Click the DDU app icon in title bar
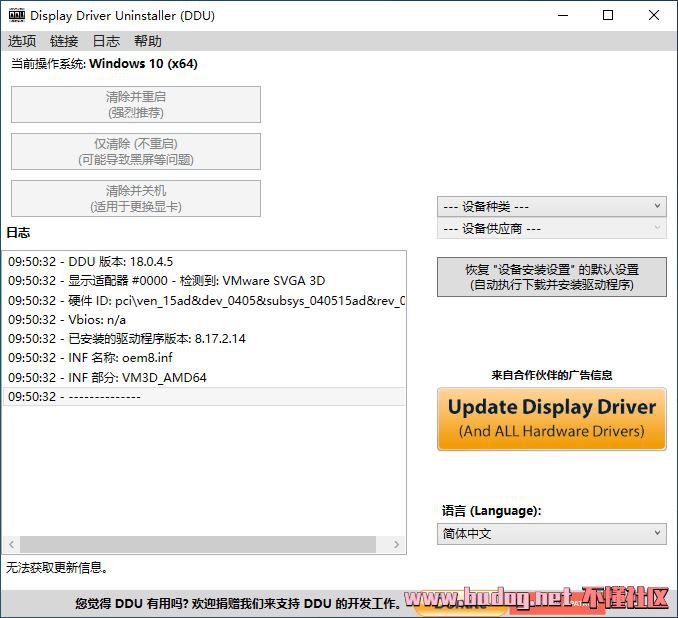This screenshot has width=678, height=618. point(17,16)
